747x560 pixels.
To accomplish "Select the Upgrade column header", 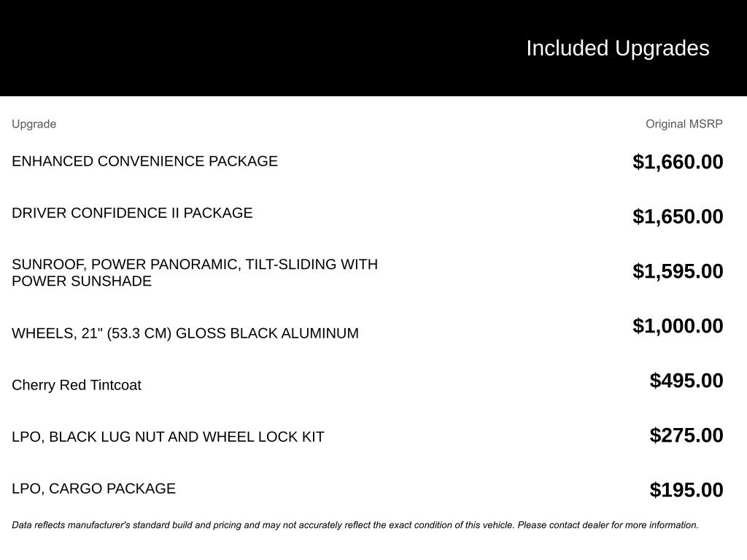I will [x=34, y=124].
